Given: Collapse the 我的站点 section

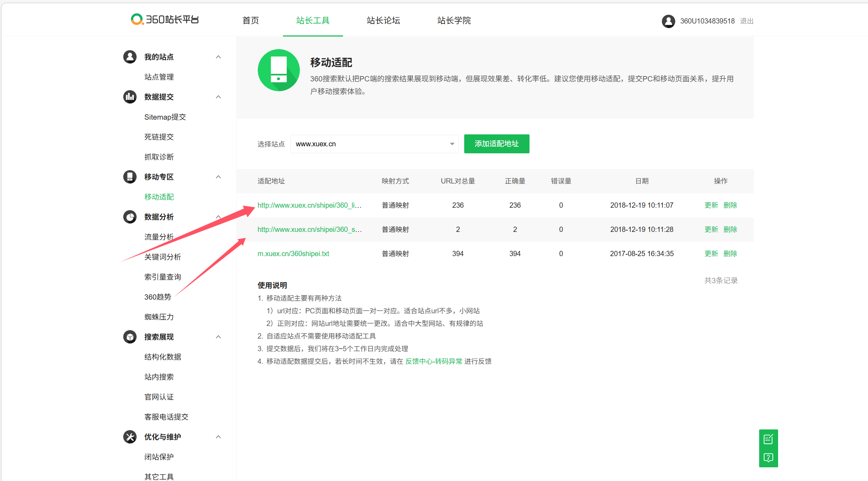Looking at the screenshot, I should (218, 57).
